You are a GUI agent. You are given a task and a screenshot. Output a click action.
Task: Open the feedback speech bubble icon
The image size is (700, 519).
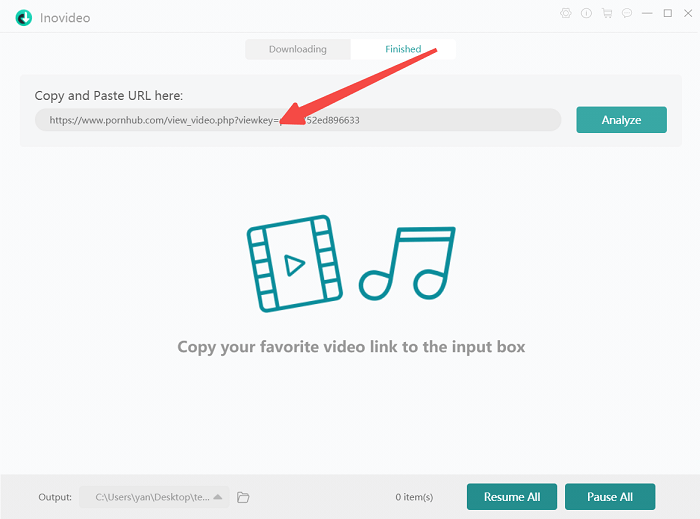627,13
